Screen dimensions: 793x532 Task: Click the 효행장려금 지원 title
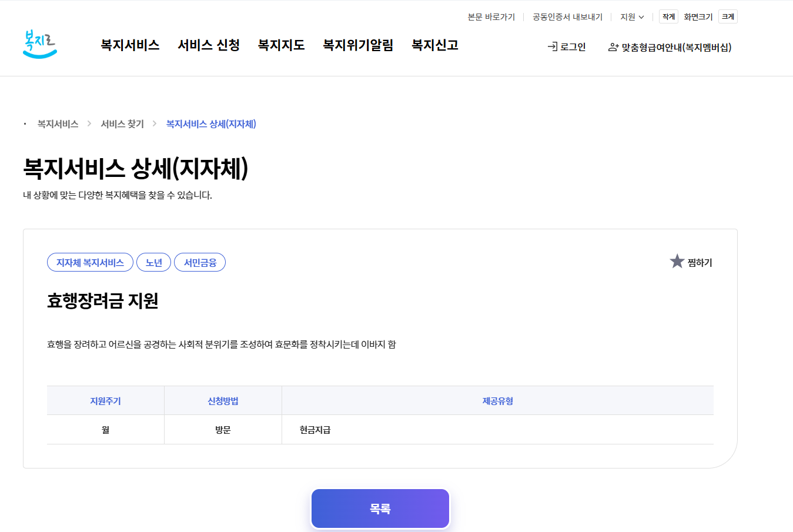(103, 301)
